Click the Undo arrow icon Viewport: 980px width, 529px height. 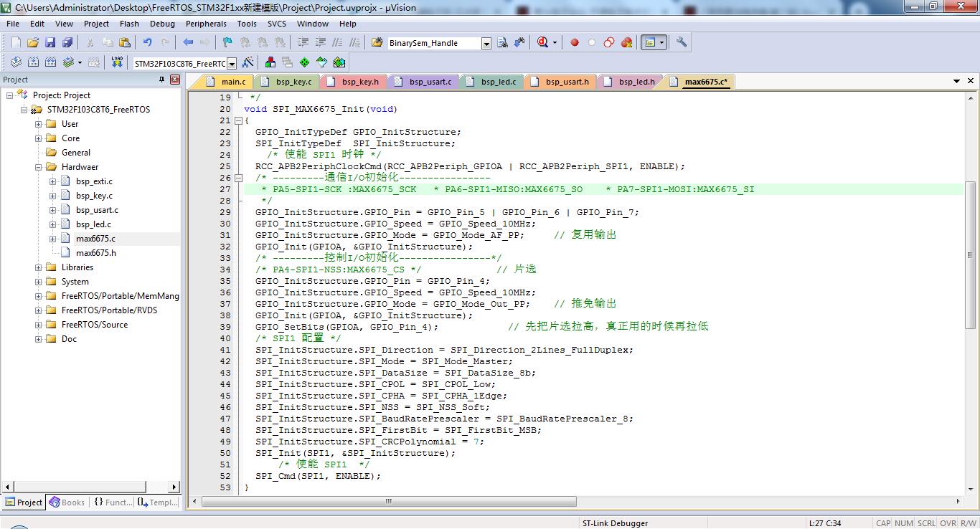[147, 43]
